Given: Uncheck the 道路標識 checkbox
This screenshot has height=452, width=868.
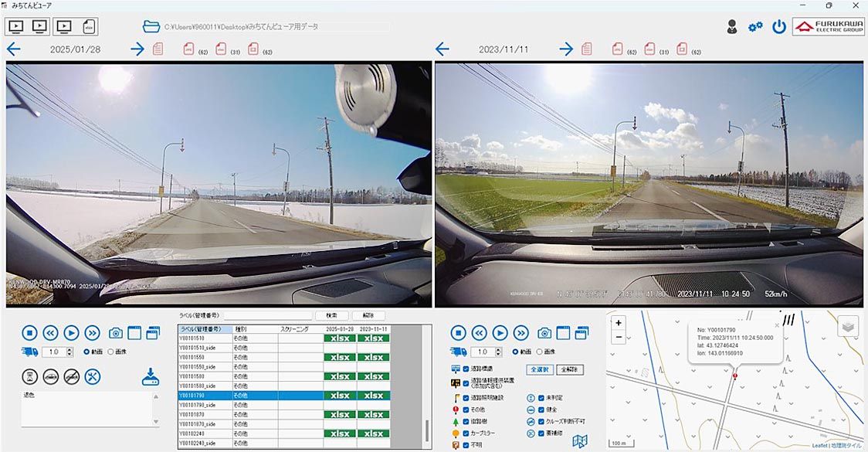Looking at the screenshot, I should 465,369.
